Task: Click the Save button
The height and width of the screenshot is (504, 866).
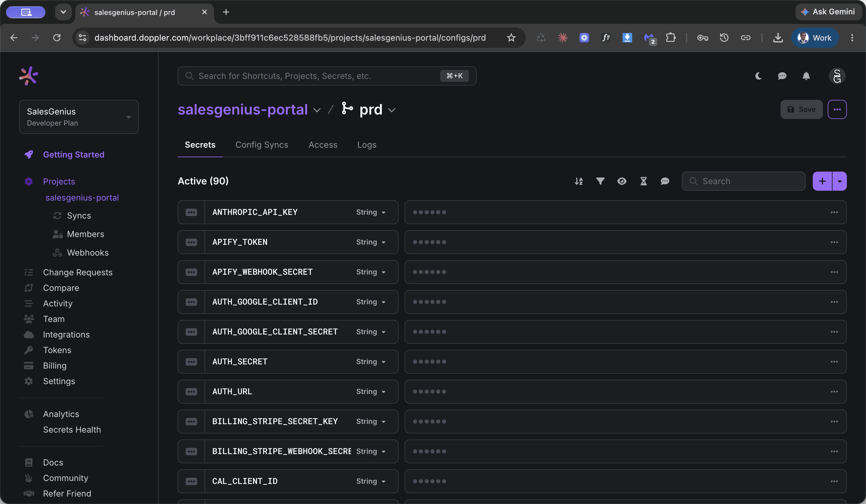Action: tap(801, 109)
